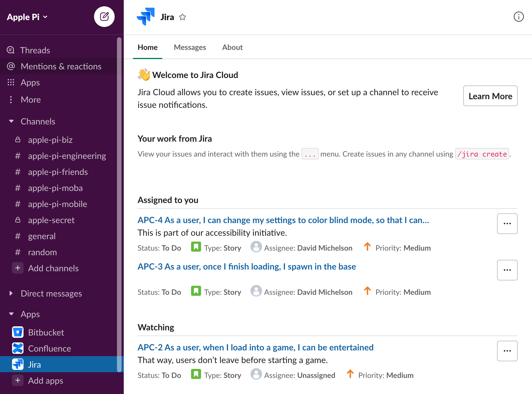This screenshot has height=394, width=532.
Task: Click More in sidebar
Action: coord(58,100)
